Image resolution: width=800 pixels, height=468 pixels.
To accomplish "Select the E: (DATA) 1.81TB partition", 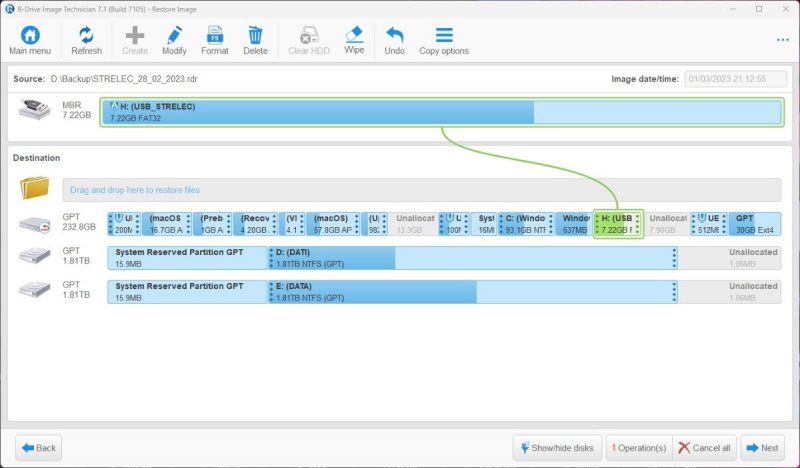I will click(473, 292).
